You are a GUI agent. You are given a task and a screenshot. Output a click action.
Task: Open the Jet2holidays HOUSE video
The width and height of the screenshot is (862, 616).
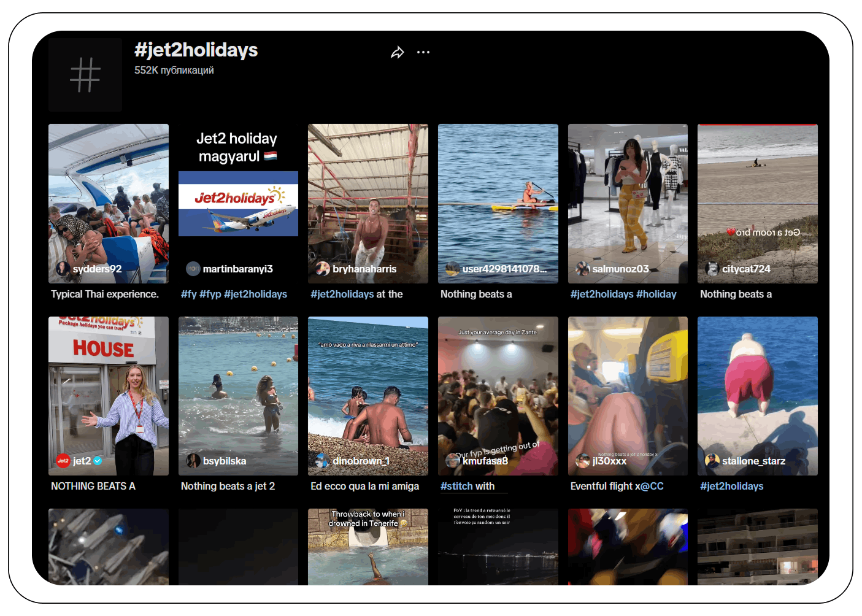click(x=109, y=396)
